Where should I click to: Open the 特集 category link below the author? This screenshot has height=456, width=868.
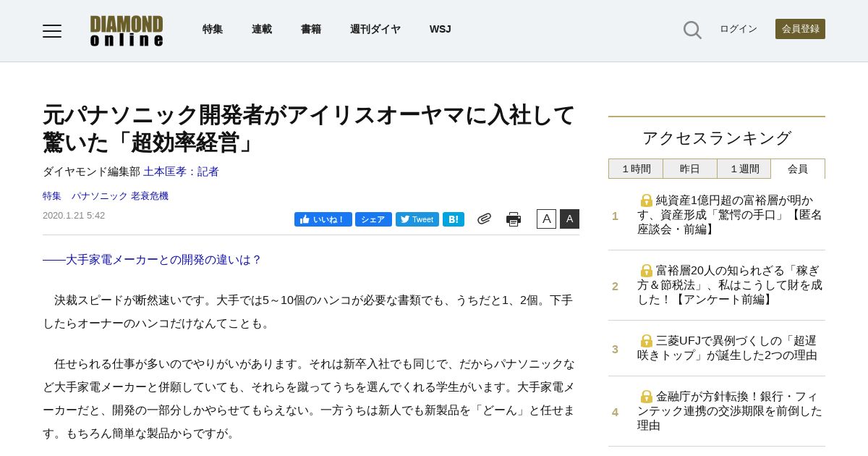tap(52, 196)
